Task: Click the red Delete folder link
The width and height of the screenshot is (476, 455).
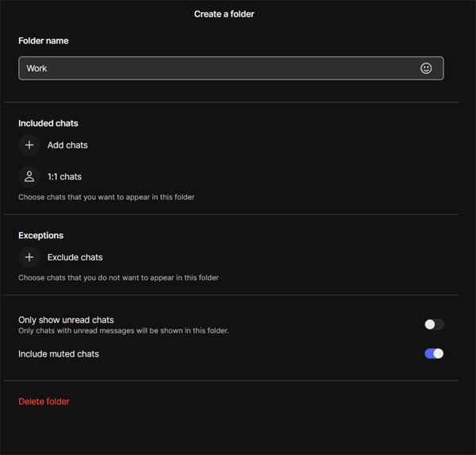Action: point(44,402)
